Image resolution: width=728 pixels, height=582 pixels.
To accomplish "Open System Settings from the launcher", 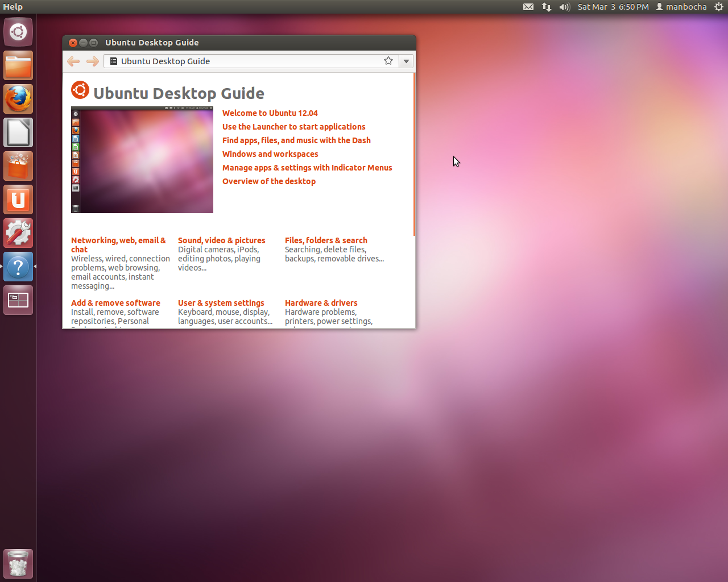I will (x=18, y=233).
